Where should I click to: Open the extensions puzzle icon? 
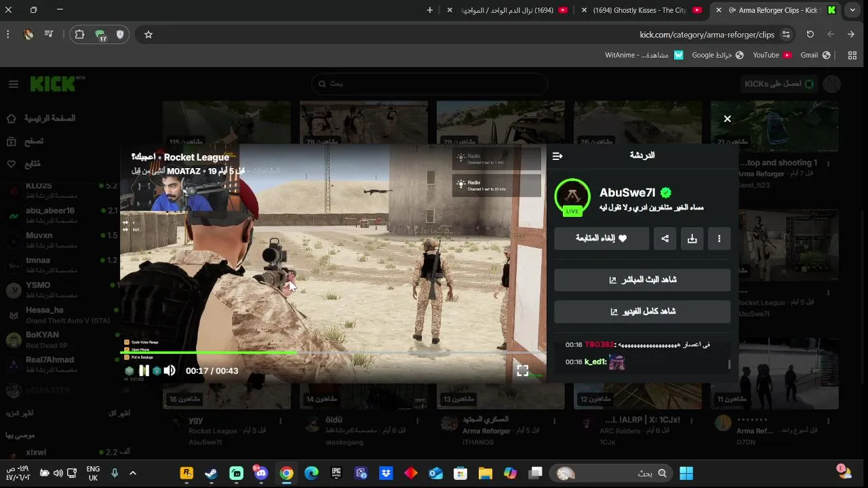(x=79, y=35)
